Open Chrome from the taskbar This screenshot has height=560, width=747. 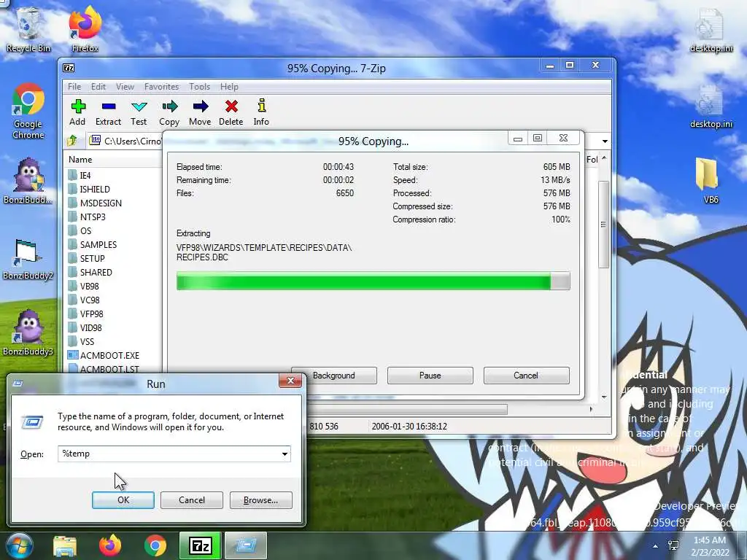point(155,546)
